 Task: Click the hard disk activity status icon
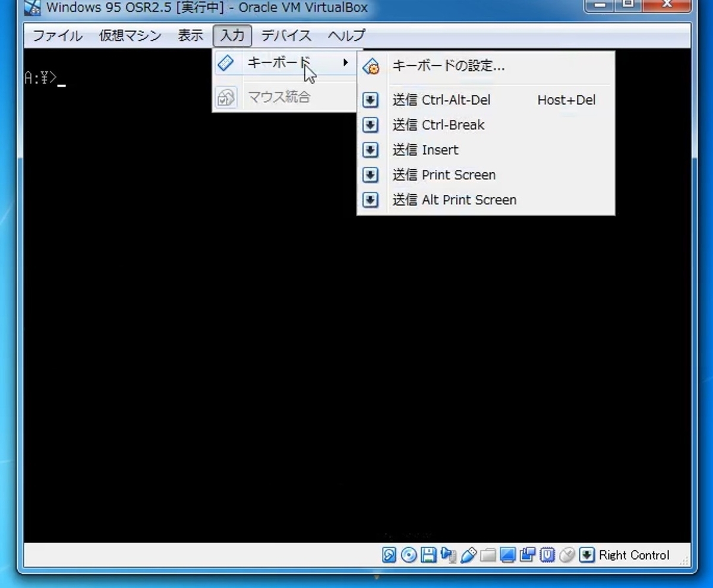389,555
